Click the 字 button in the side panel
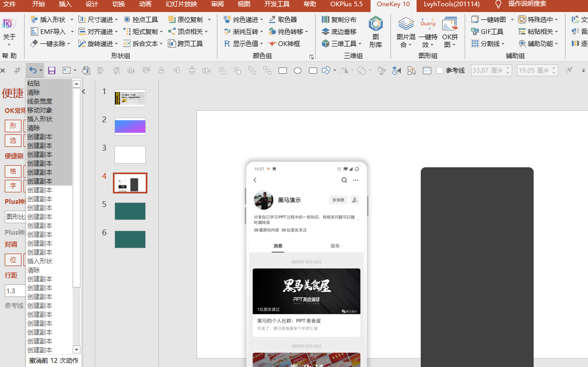This screenshot has width=588, height=367. click(x=13, y=186)
